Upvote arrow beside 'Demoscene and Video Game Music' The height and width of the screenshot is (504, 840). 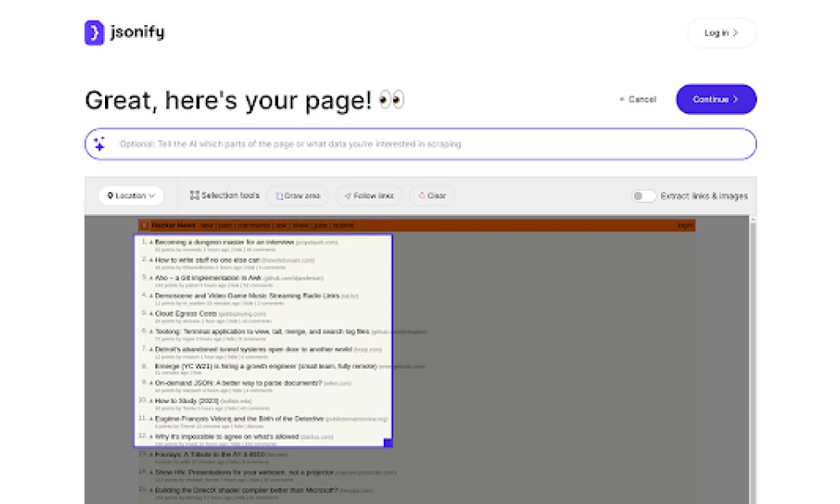pyautogui.click(x=151, y=297)
